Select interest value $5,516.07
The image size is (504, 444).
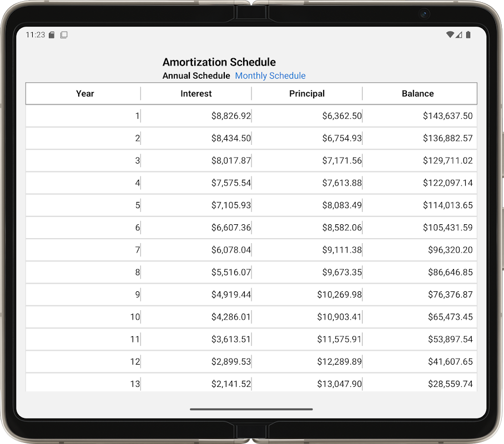point(231,273)
